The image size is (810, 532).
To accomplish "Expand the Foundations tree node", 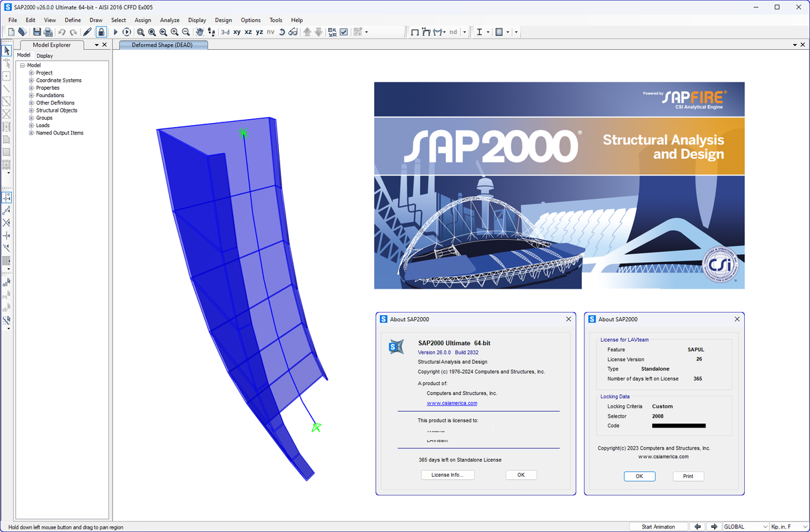I will [31, 95].
